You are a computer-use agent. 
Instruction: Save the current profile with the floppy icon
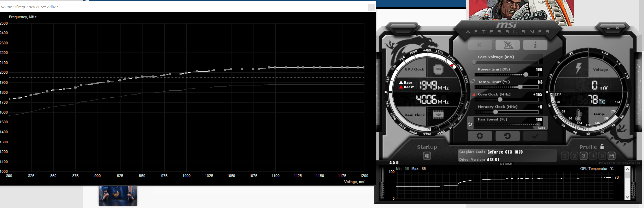[611, 156]
